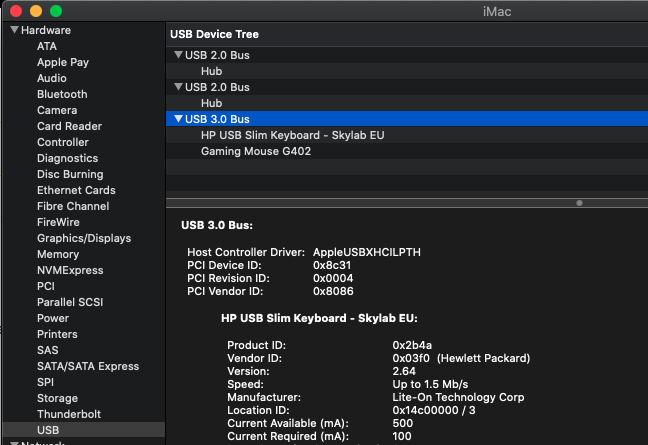Show Ethernet Cards information
Viewport: 648px width, 445px height.
tap(76, 190)
